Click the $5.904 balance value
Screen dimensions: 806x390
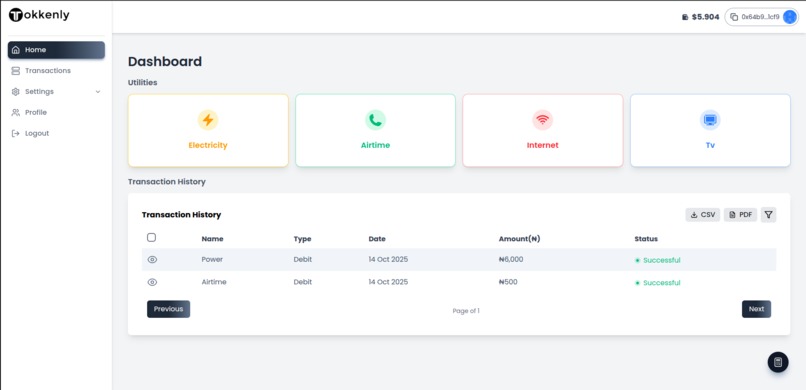[705, 17]
